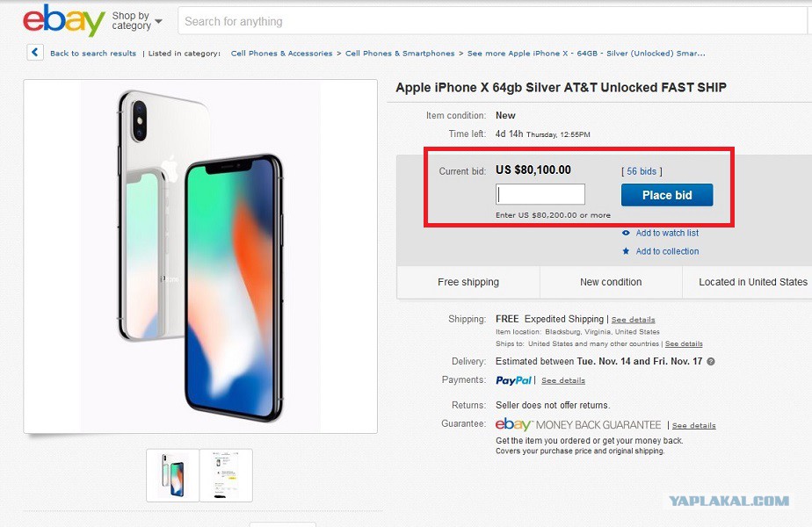Click the eye icon for watch list
This screenshot has height=527, width=812.
pos(626,233)
